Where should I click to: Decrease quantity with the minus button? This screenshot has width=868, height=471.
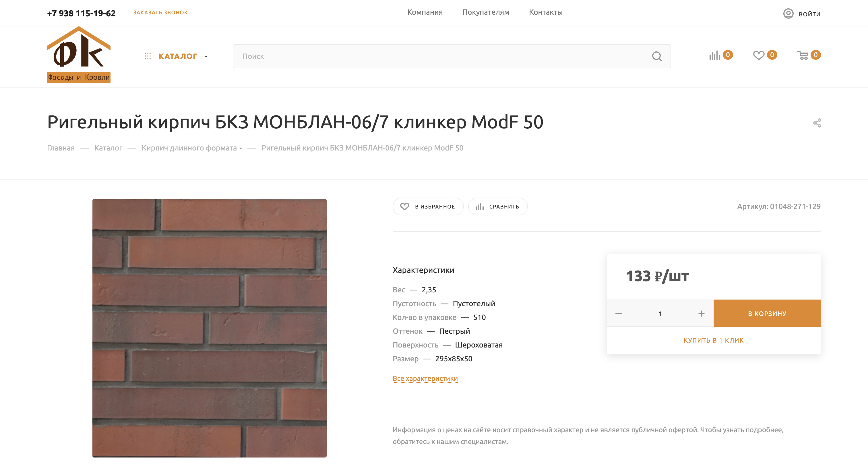click(618, 314)
